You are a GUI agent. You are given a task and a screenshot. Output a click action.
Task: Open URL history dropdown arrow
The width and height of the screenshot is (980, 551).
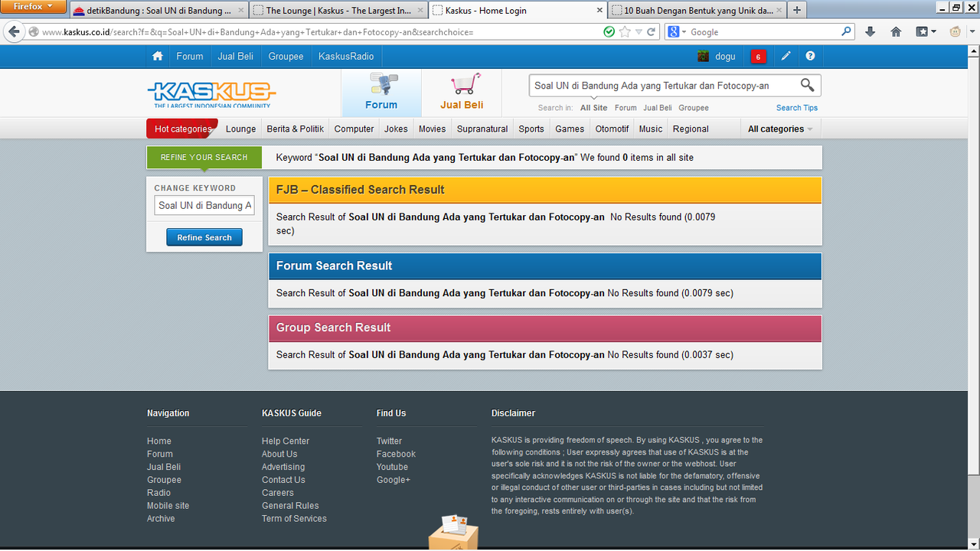click(x=639, y=32)
